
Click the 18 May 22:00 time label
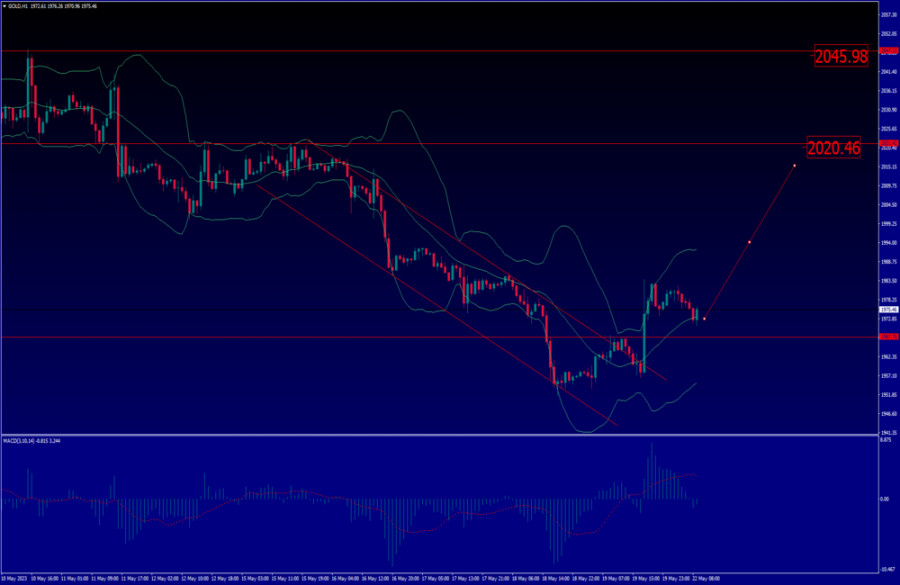point(585,579)
